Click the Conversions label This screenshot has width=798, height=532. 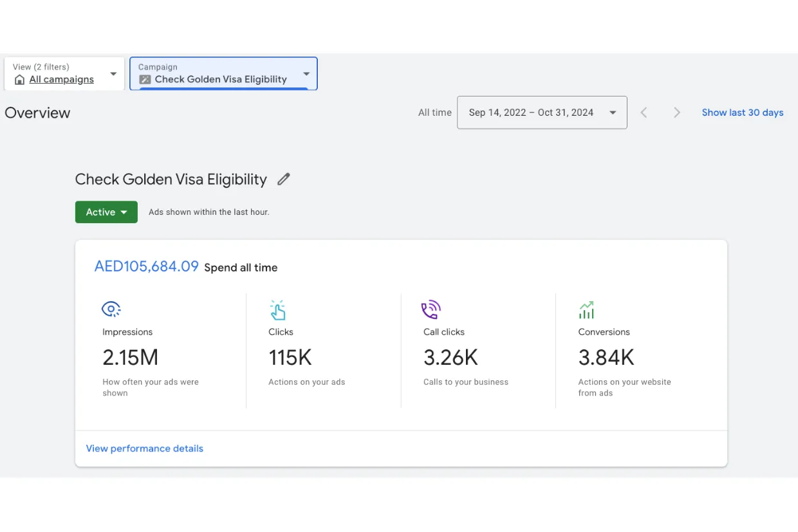coord(604,332)
